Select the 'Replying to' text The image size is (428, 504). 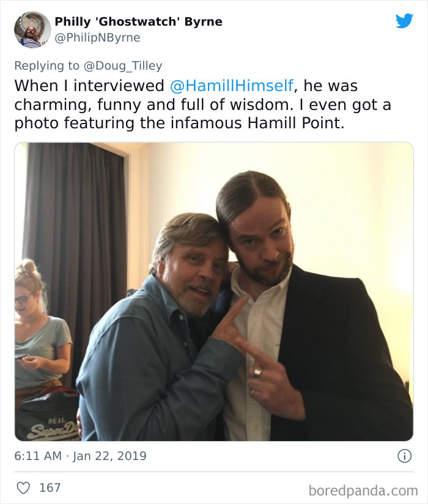[49, 63]
